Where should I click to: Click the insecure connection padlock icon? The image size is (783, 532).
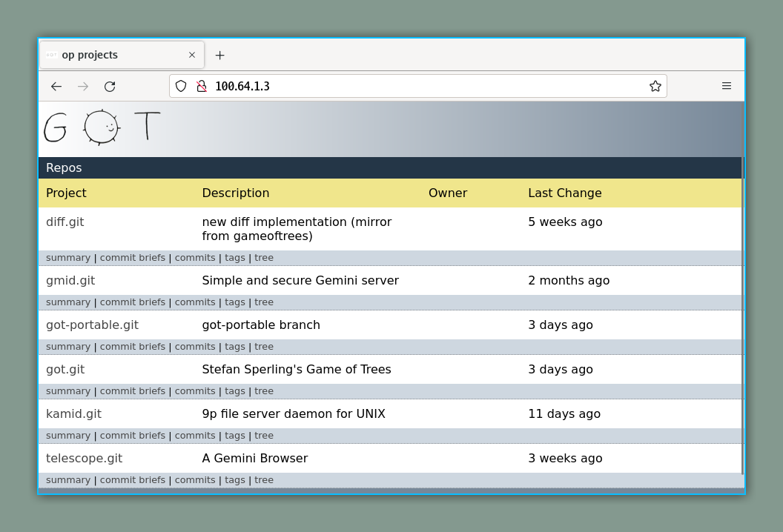[201, 87]
